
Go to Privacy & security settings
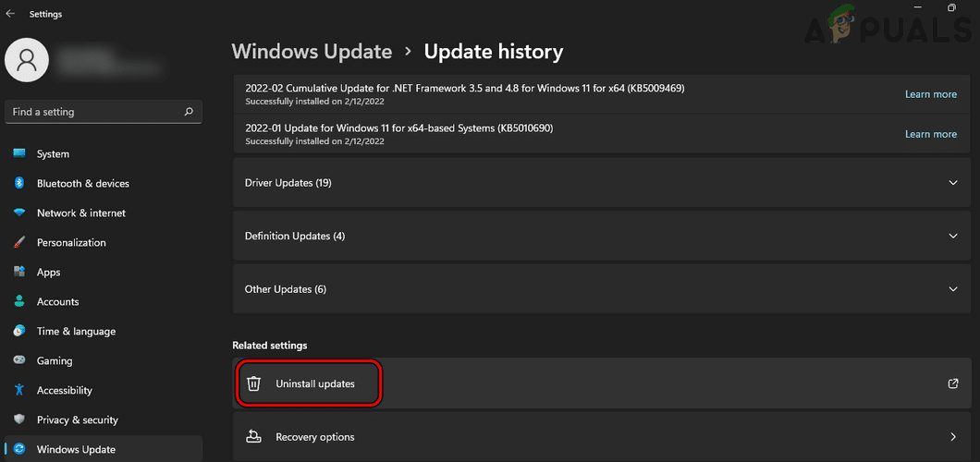(x=77, y=420)
